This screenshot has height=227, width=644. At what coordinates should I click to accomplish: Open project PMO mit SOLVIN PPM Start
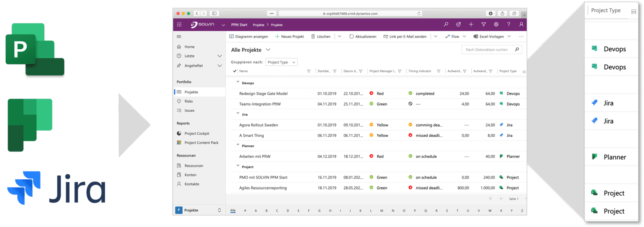tap(263, 178)
